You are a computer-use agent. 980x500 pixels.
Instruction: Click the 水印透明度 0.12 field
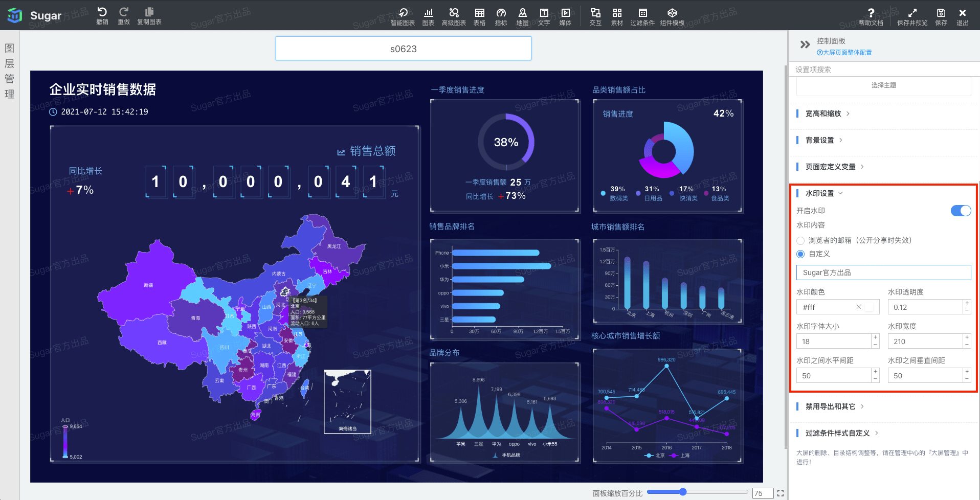pos(926,307)
